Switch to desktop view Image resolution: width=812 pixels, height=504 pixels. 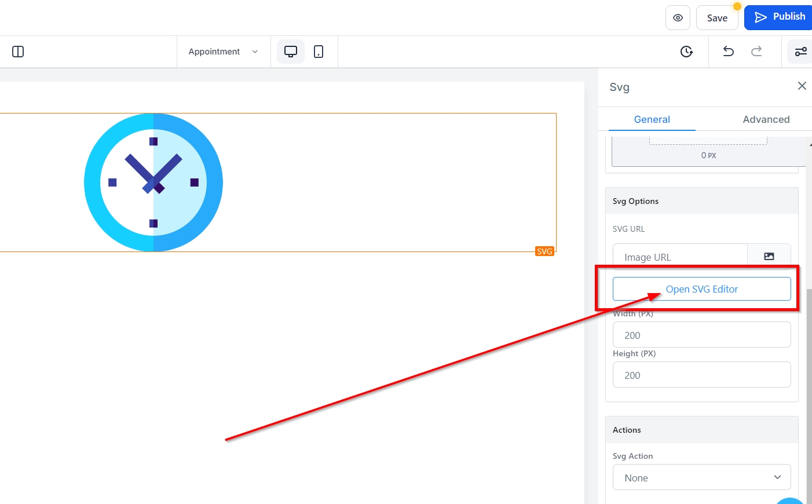(291, 52)
